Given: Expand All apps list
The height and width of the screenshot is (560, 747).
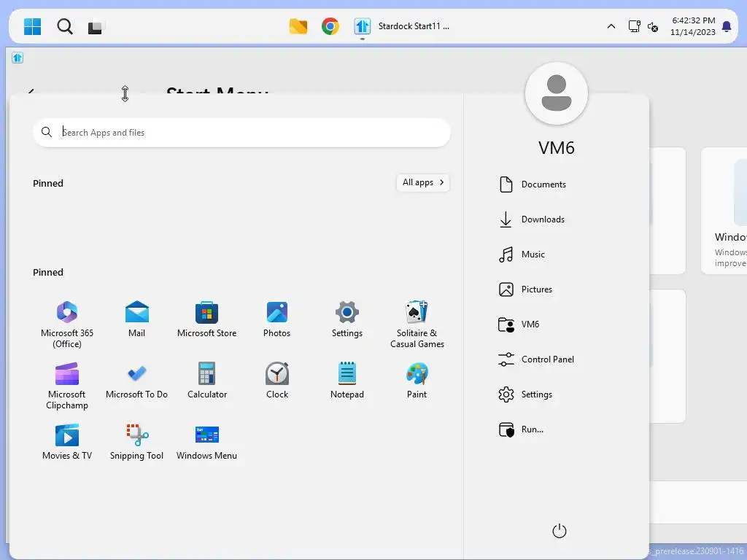Looking at the screenshot, I should pos(423,182).
